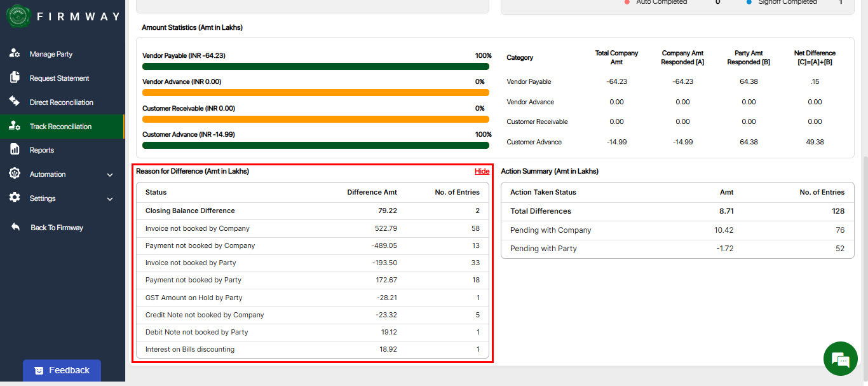The image size is (868, 386).
Task: Open the Feedback button
Action: coord(62,370)
